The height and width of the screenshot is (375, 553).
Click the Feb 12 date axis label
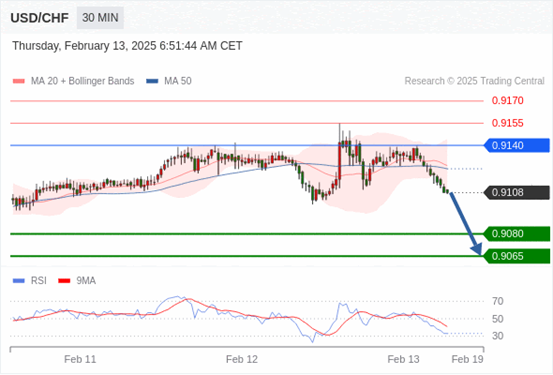click(x=242, y=359)
